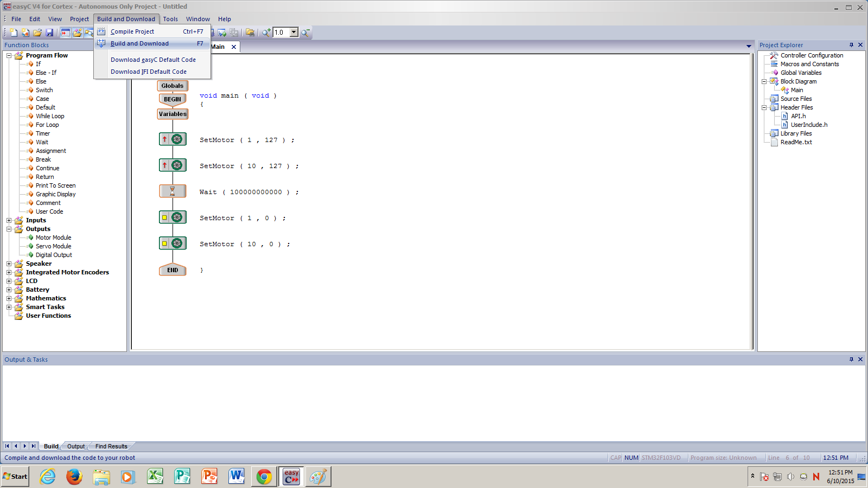The width and height of the screenshot is (868, 488).
Task: Expand the Inputs tree node
Action: click(9, 220)
